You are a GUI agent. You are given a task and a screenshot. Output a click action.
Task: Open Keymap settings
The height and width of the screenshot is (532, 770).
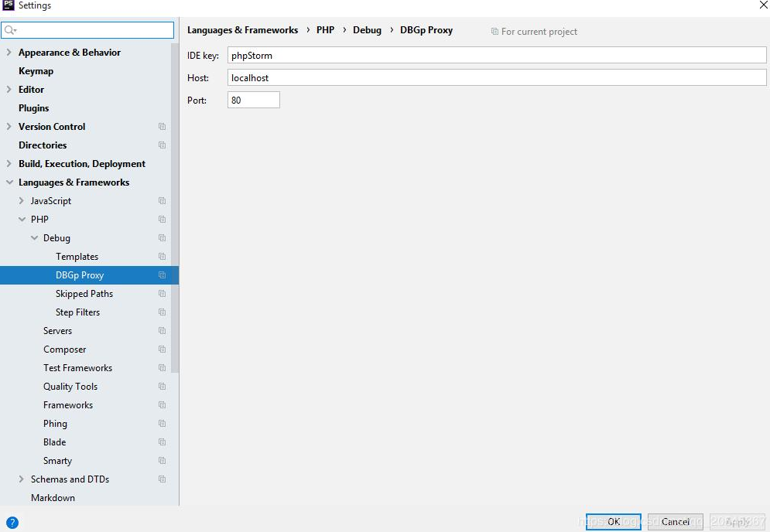click(x=36, y=70)
